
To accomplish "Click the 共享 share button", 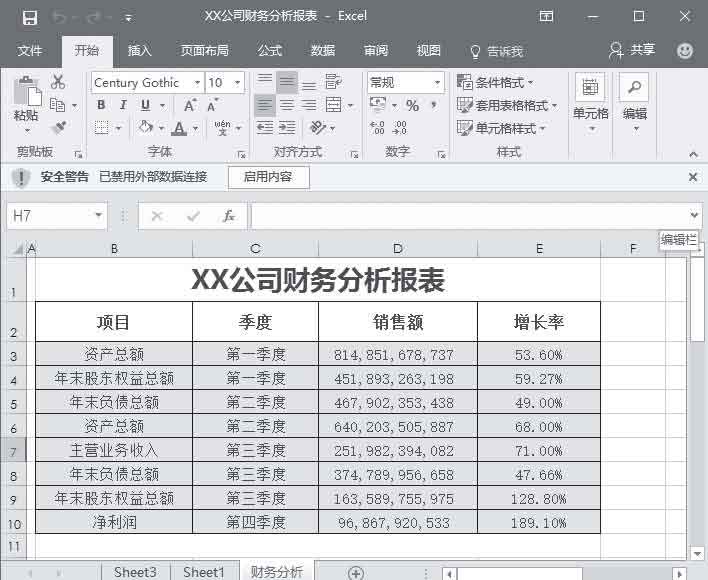I will [632, 50].
